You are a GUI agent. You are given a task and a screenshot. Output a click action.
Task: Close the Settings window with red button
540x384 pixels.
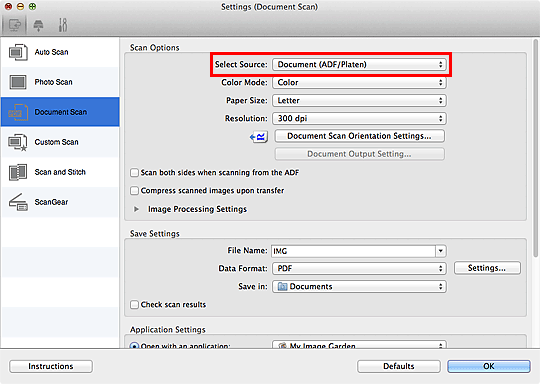pos(8,7)
